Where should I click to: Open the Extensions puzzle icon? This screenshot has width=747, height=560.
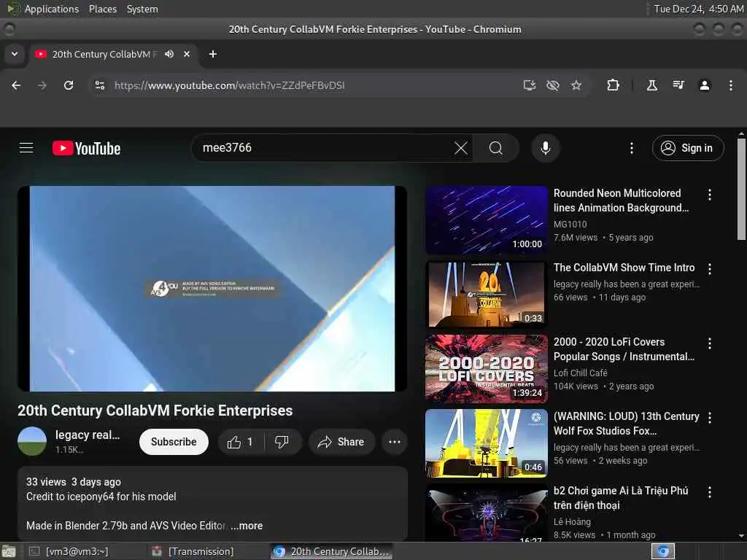[613, 85]
